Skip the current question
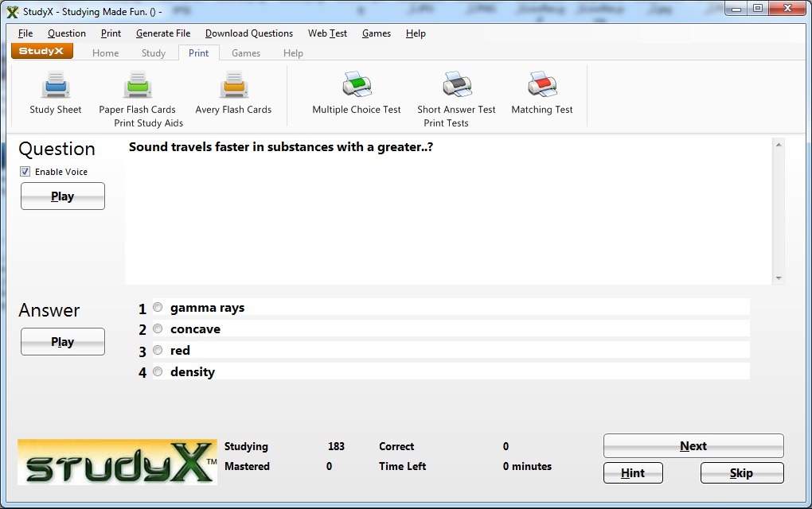This screenshot has width=812, height=509. point(742,472)
